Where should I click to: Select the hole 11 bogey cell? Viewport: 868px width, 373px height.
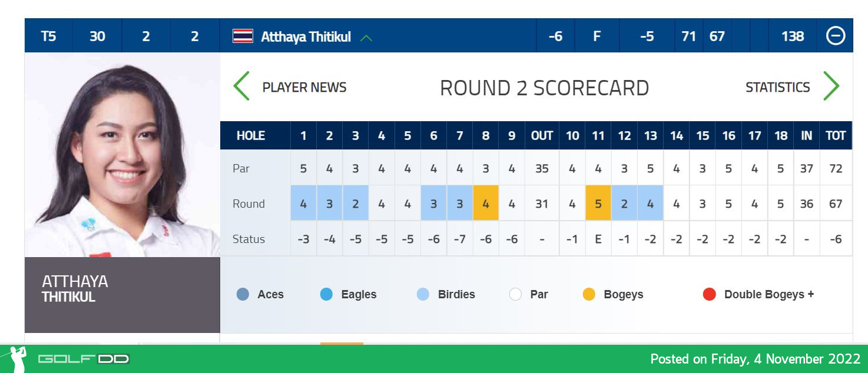[x=598, y=203]
